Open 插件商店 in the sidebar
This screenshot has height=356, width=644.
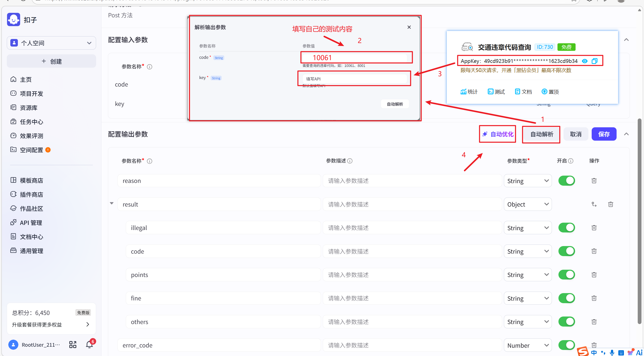click(31, 194)
